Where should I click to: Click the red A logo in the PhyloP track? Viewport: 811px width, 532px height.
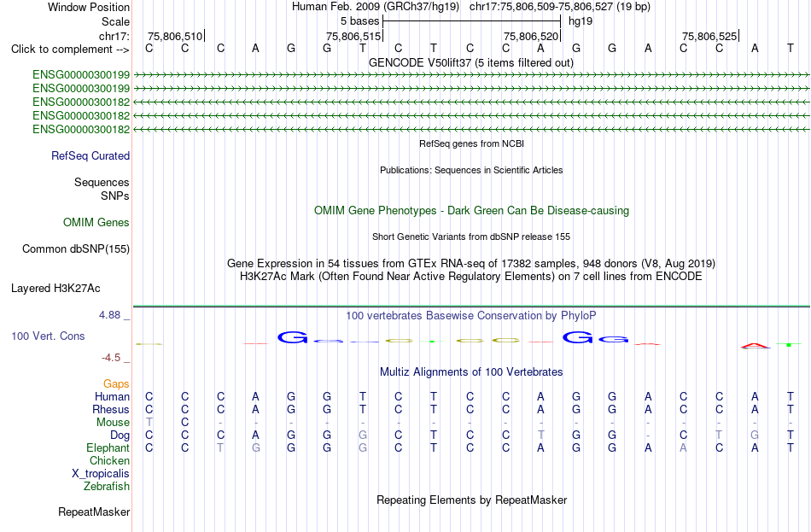click(x=756, y=346)
